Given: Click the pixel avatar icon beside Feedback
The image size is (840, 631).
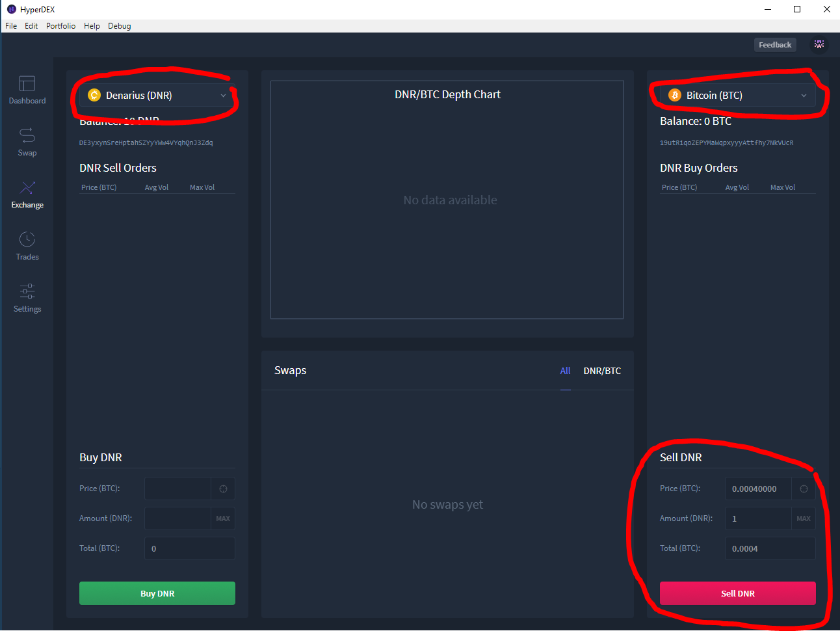Looking at the screenshot, I should coord(819,44).
